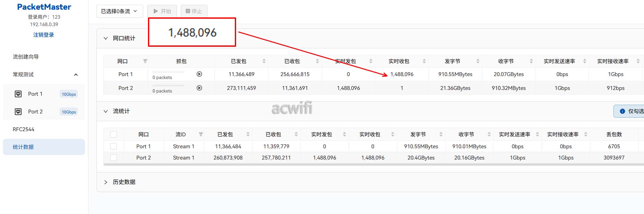Screen dimensions: 644x214
Task: Sort port statistics by 实时发包
Action: coord(371,61)
